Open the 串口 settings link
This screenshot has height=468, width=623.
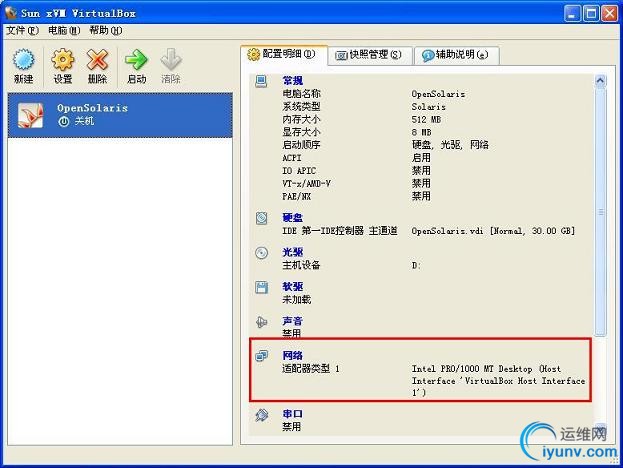292,414
